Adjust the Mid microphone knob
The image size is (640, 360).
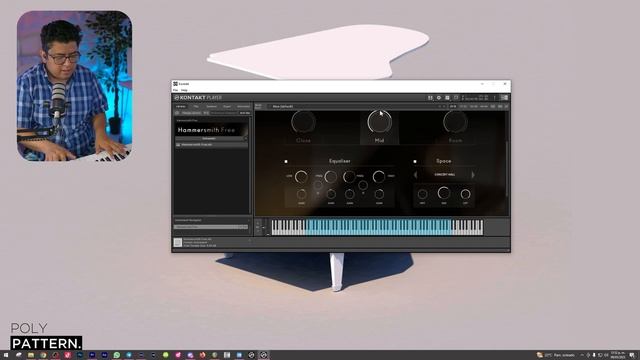click(379, 122)
